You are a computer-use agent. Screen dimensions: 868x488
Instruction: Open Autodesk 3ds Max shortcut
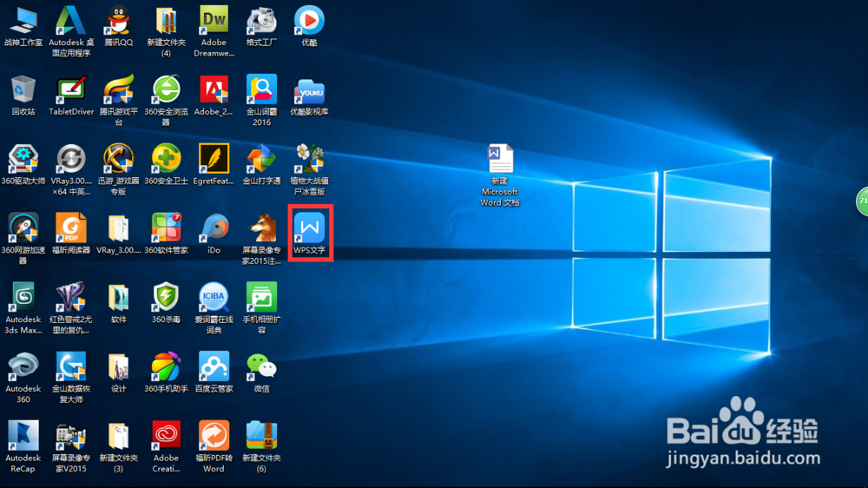pyautogui.click(x=23, y=298)
